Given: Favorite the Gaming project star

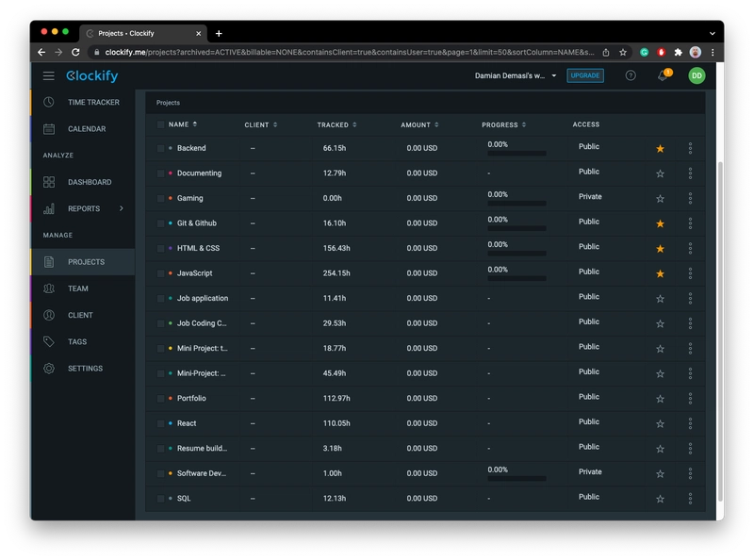Looking at the screenshot, I should [x=661, y=199].
